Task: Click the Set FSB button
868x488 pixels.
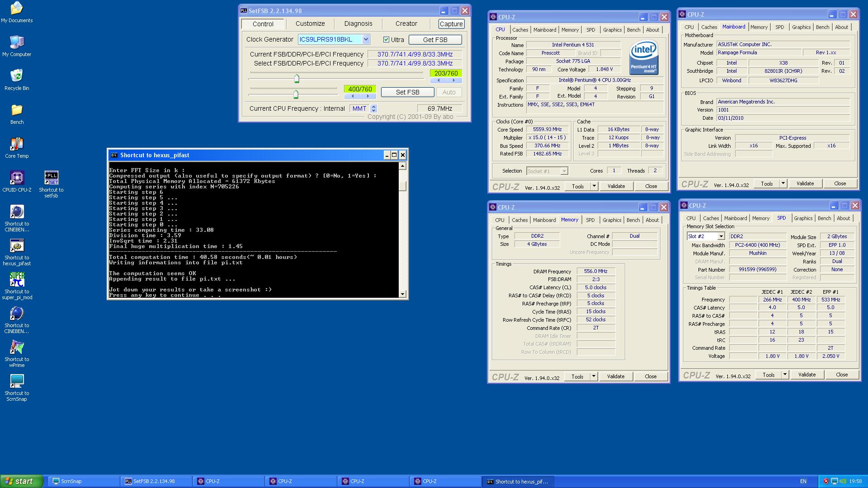Action: (x=407, y=92)
